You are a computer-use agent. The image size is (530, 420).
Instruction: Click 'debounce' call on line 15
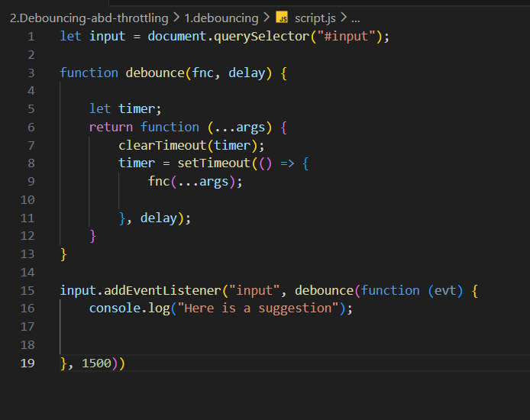coord(324,290)
